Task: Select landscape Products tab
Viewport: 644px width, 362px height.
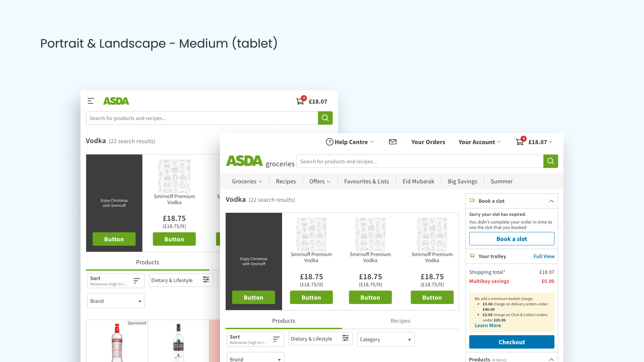Action: (x=284, y=321)
